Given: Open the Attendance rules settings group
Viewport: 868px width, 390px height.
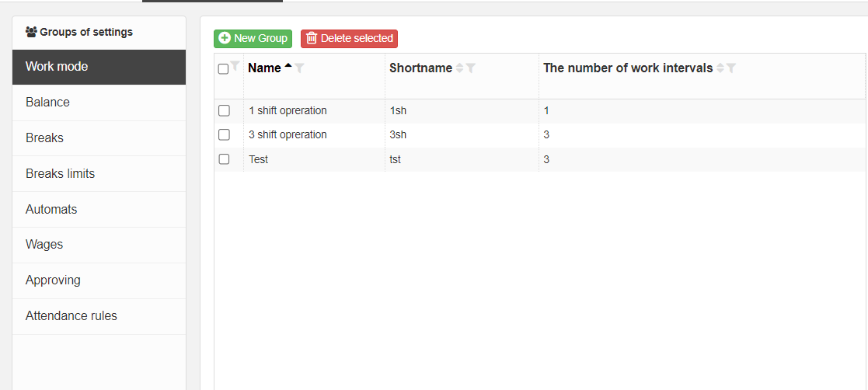Looking at the screenshot, I should tap(99, 316).
